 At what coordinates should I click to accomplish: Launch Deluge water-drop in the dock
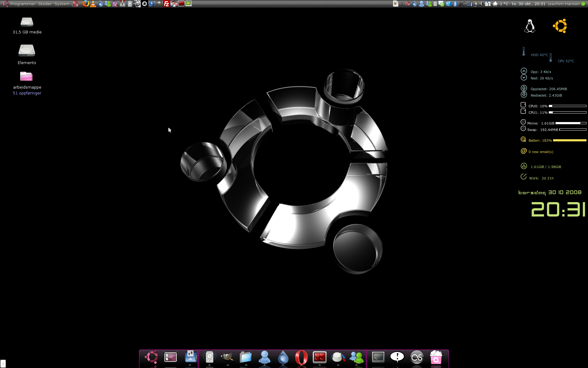click(283, 357)
